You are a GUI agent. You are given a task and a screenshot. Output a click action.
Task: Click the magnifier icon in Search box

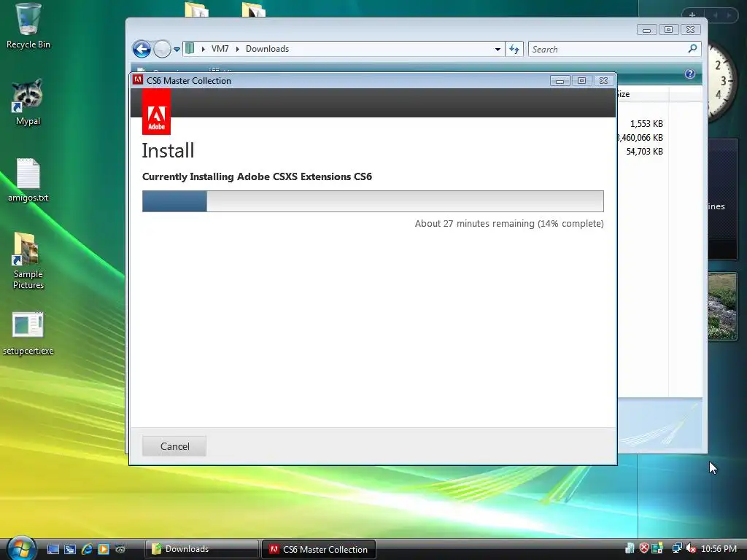(693, 49)
